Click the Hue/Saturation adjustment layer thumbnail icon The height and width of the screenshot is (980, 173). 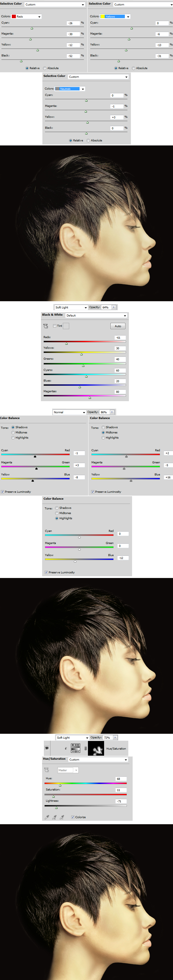click(76, 748)
